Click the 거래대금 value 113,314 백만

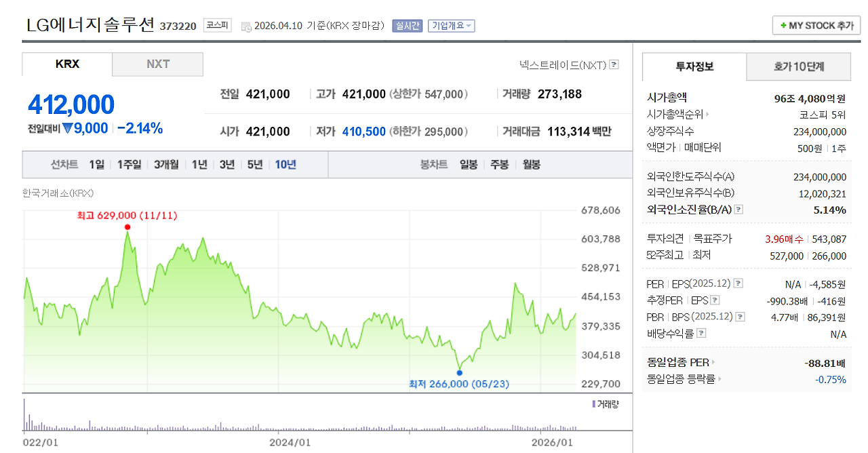(x=578, y=132)
